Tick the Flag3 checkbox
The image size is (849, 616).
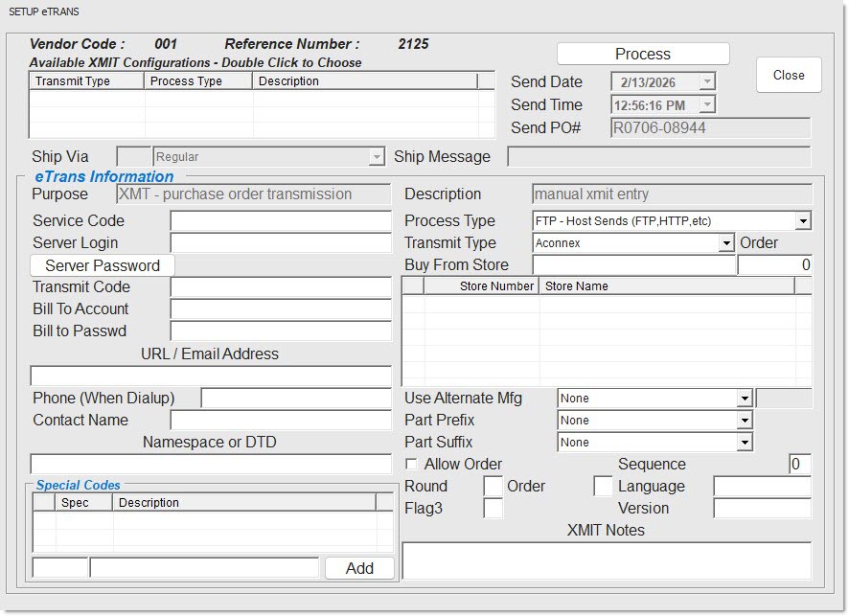pos(493,509)
